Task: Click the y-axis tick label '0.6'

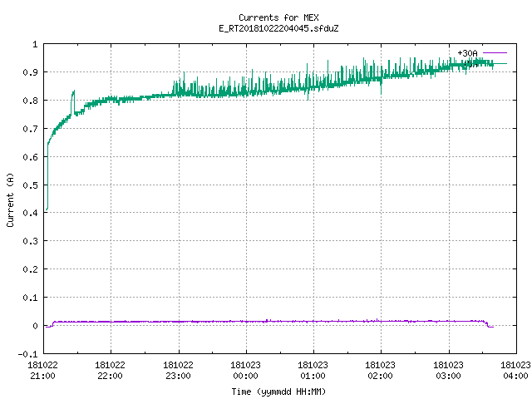Action: pos(30,157)
